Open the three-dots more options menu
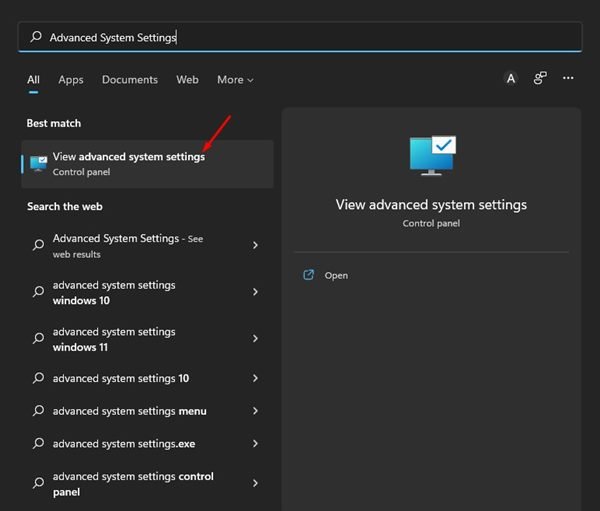The height and width of the screenshot is (511, 600). [x=568, y=79]
